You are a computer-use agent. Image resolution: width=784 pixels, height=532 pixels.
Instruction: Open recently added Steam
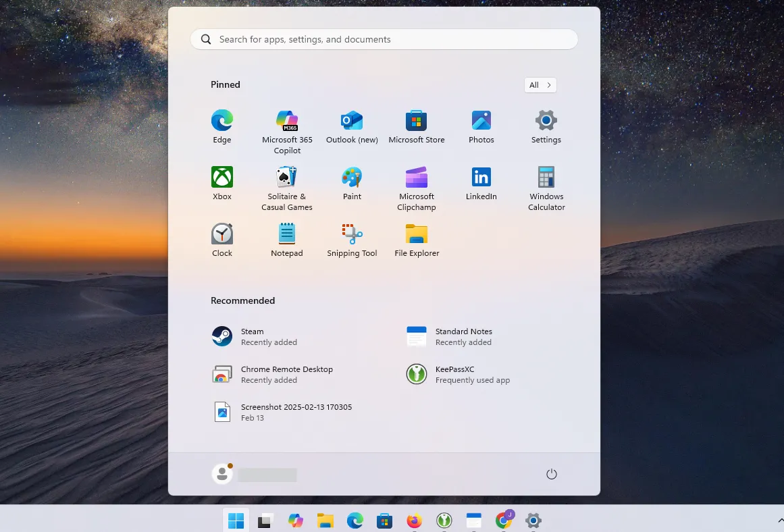(x=253, y=336)
